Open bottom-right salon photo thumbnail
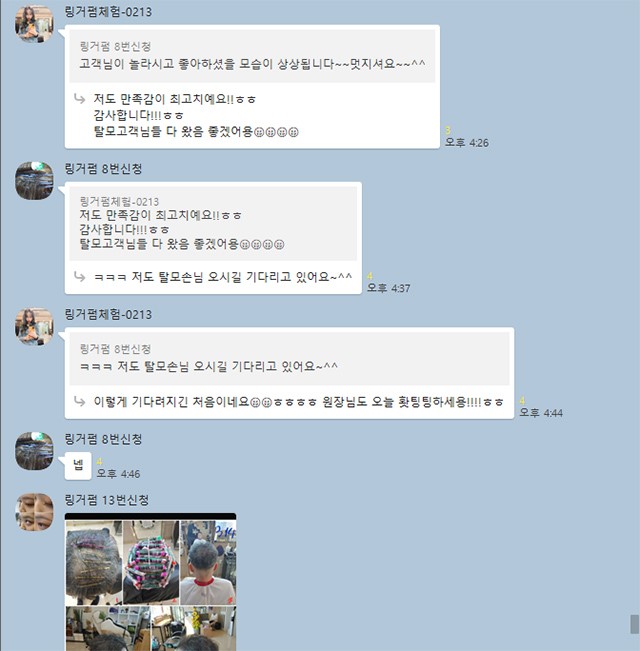The image size is (640, 651). pos(194,629)
